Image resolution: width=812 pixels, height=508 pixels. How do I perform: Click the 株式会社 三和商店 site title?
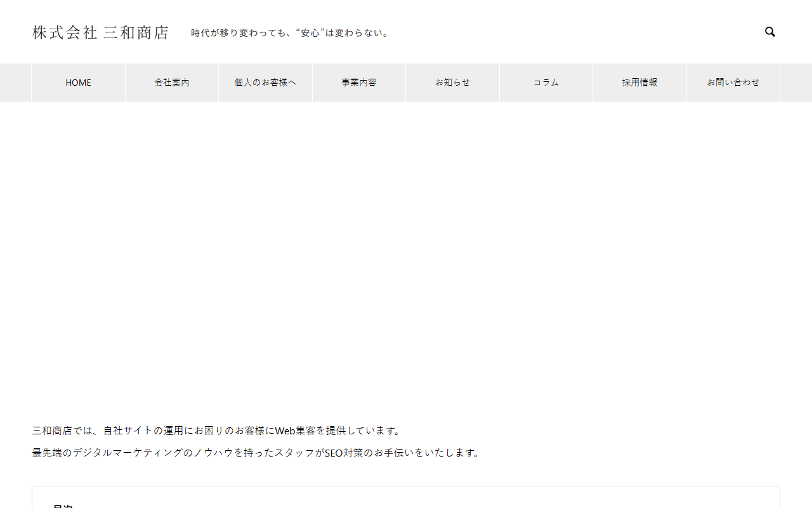tap(100, 32)
